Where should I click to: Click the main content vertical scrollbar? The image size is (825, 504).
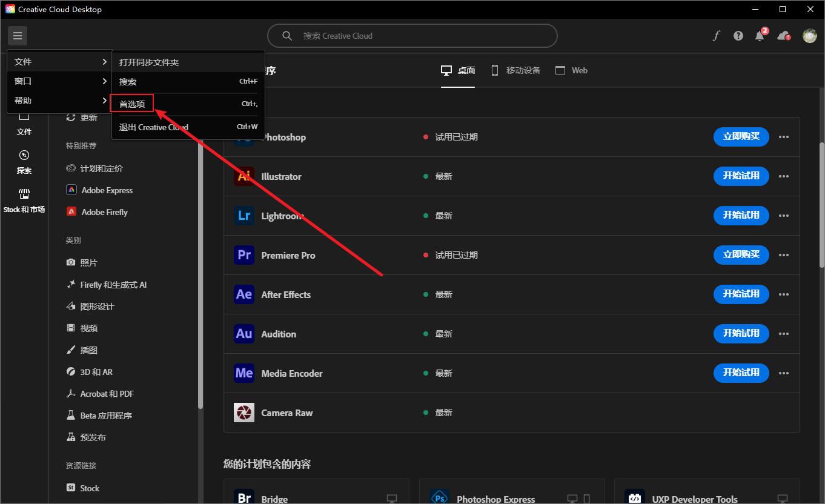pyautogui.click(x=822, y=205)
